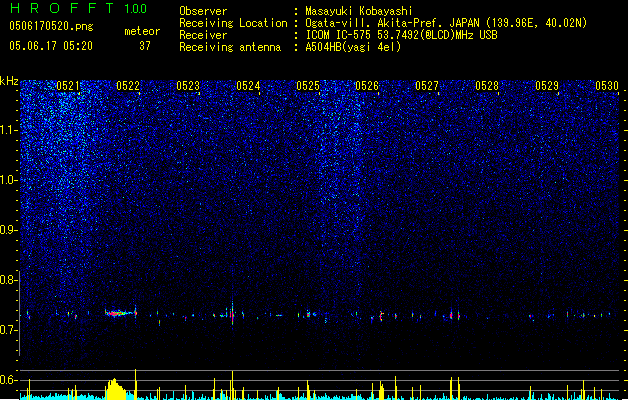
Task: Click the Receiving Location field label
Action: point(233,23)
